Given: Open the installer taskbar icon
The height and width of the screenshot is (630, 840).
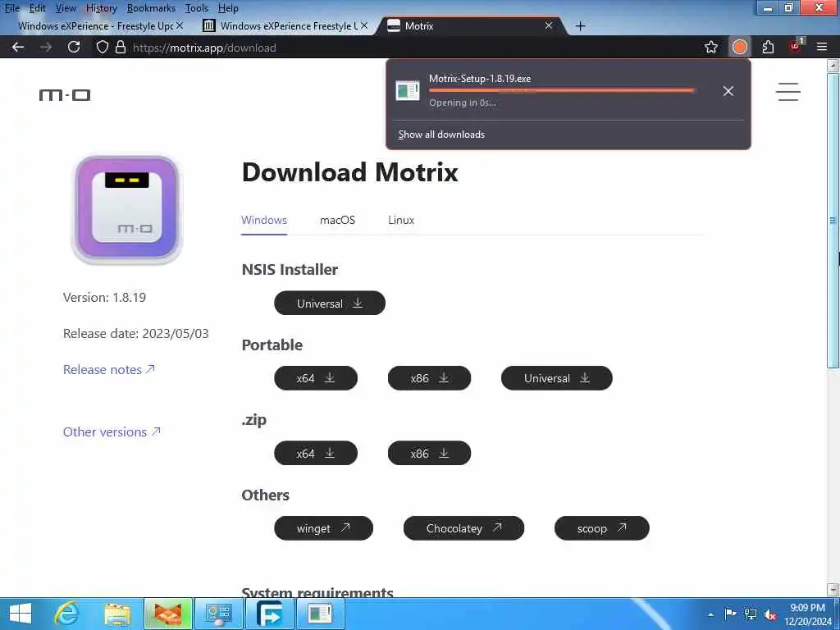Looking at the screenshot, I should coord(320,614).
